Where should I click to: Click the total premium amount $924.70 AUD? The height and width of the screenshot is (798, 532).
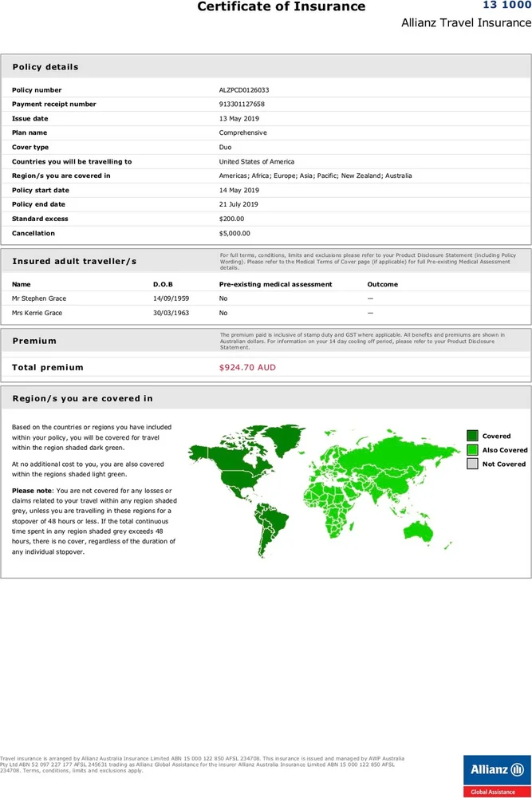(247, 368)
